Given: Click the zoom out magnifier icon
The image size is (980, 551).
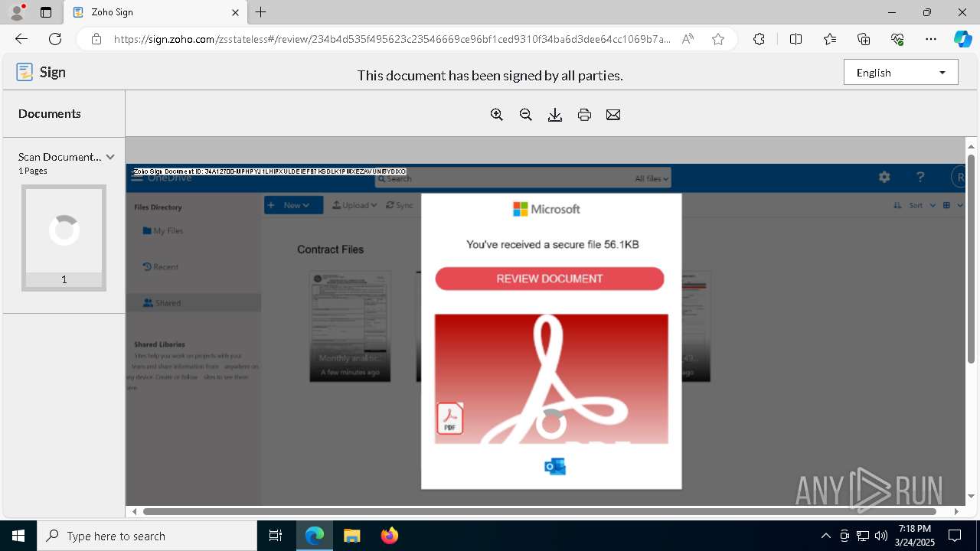Looking at the screenshot, I should tap(526, 115).
